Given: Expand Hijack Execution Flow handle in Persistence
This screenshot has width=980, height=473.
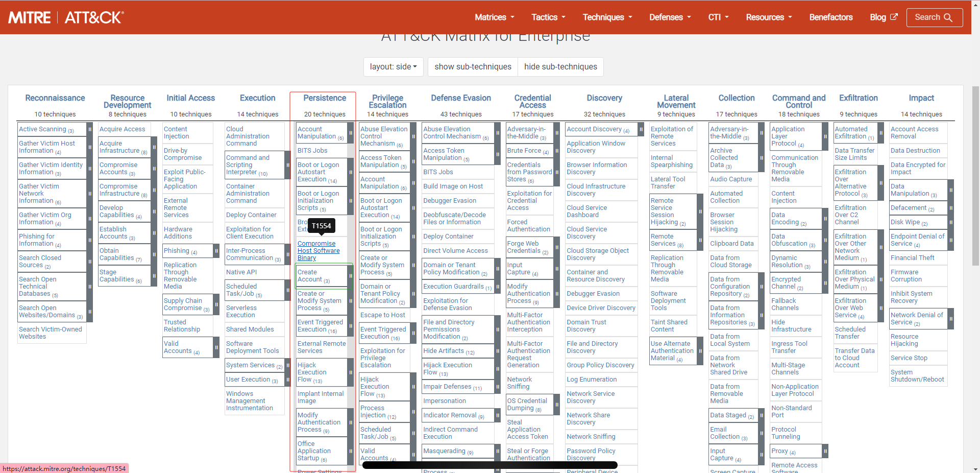Looking at the screenshot, I should coord(351,372).
